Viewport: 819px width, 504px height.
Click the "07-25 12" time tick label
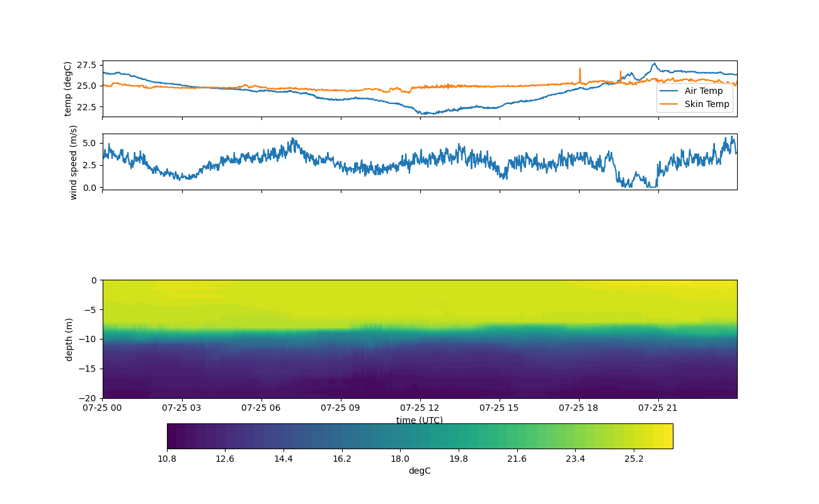click(420, 408)
